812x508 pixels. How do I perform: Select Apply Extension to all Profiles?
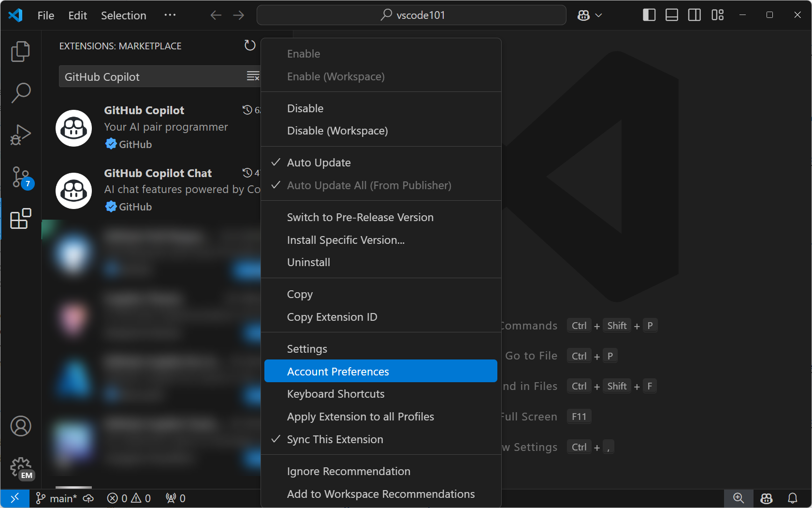coord(381,417)
